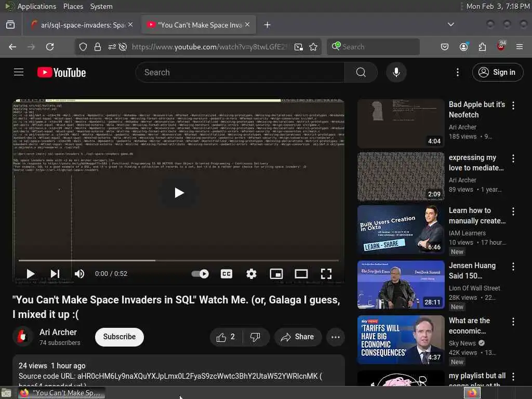
Task: Close the ari/sql-space-invaders tab
Action: point(130,25)
